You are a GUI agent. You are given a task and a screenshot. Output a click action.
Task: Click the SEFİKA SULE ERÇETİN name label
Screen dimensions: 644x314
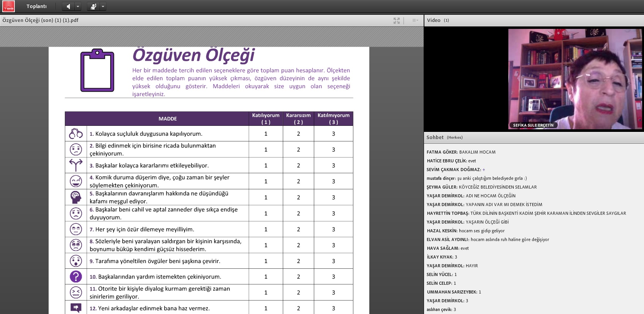click(x=533, y=125)
